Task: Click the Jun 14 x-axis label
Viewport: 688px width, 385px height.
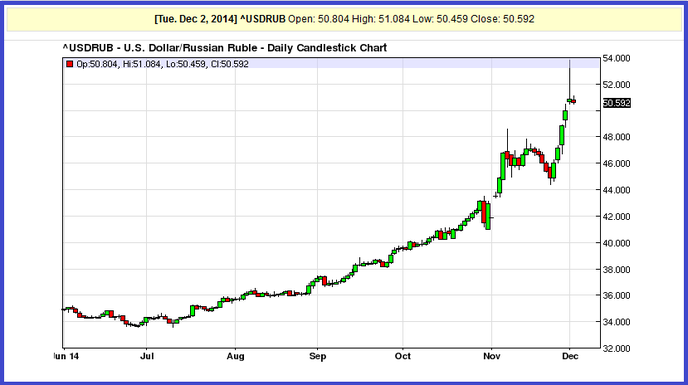Action: (66, 356)
